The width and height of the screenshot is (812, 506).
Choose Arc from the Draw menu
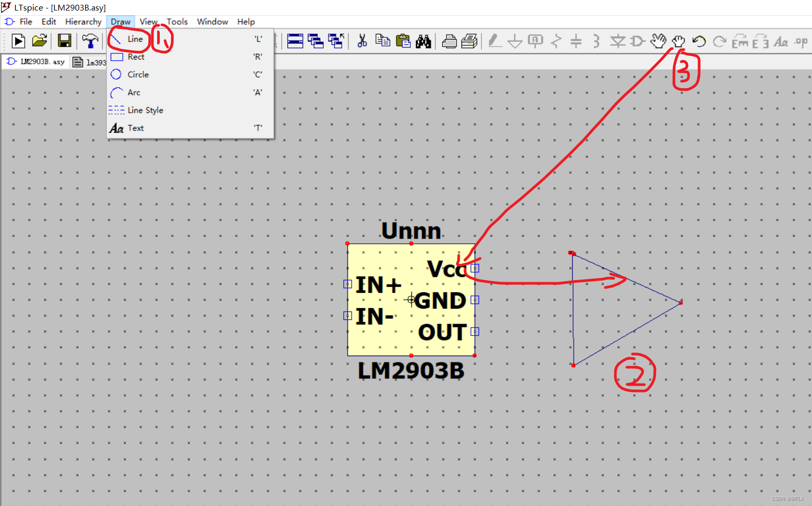click(x=190, y=92)
